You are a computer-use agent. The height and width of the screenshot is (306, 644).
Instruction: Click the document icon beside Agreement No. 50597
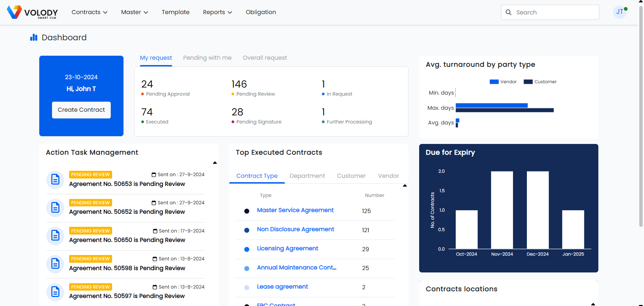pos(55,292)
